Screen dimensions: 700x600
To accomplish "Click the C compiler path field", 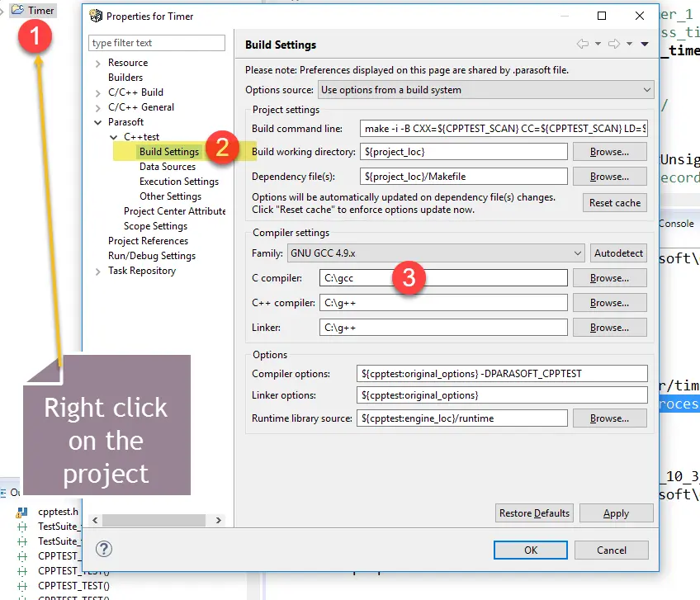I will (443, 278).
